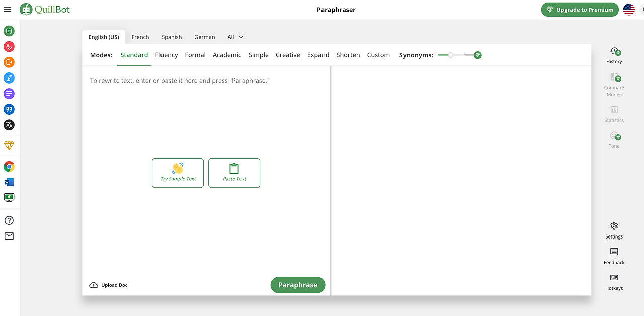Click the Synonyms label

[x=416, y=55]
